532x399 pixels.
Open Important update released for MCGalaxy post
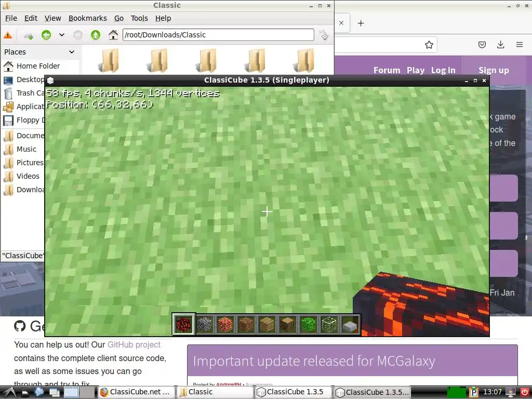(x=314, y=361)
